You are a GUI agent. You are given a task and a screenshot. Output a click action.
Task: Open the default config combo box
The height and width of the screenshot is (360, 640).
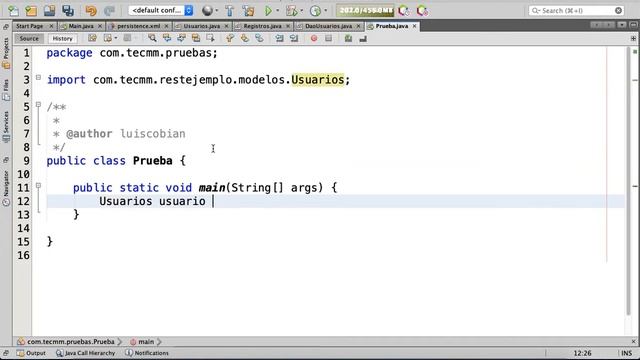[x=161, y=10]
